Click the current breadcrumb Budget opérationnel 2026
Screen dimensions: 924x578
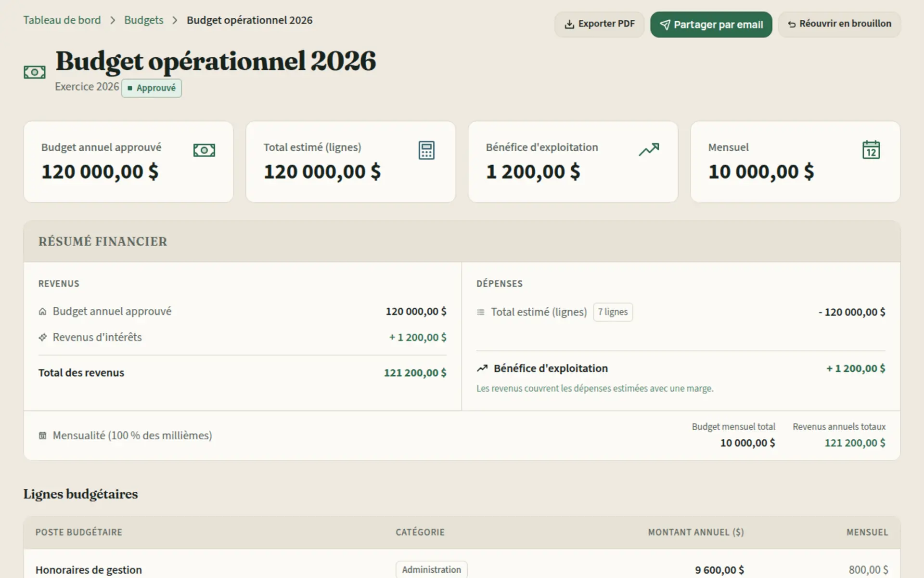coord(249,20)
